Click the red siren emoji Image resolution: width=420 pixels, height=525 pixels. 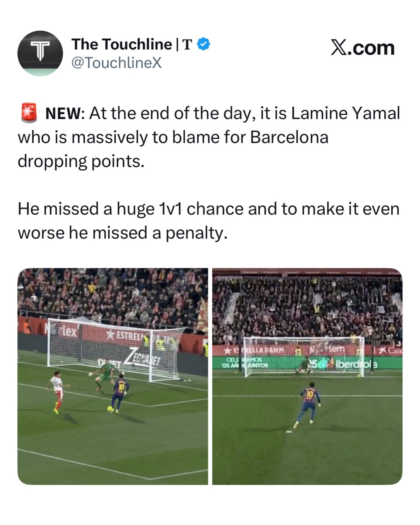click(29, 113)
